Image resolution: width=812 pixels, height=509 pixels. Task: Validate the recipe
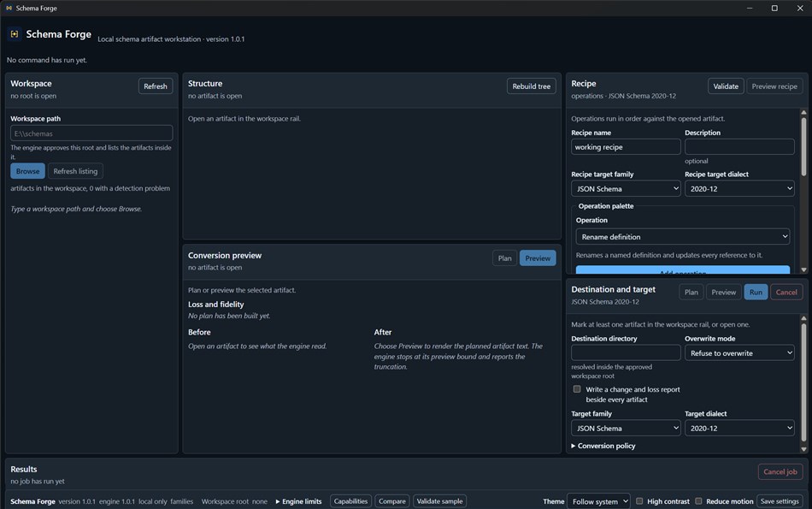point(726,86)
